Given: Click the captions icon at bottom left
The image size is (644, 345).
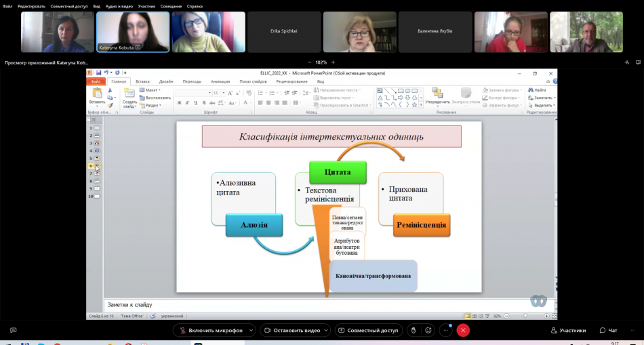Looking at the screenshot, I should [13, 330].
